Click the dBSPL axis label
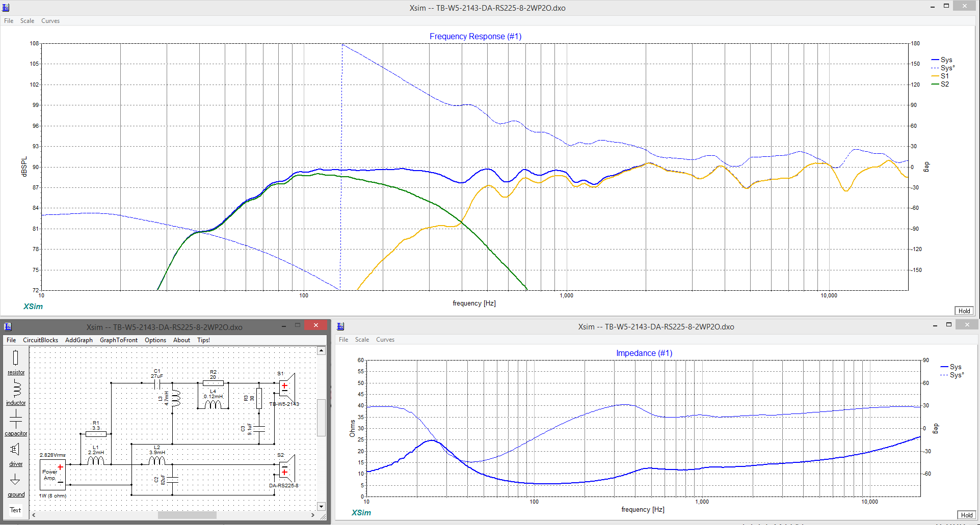This screenshot has width=980, height=525. tap(24, 167)
